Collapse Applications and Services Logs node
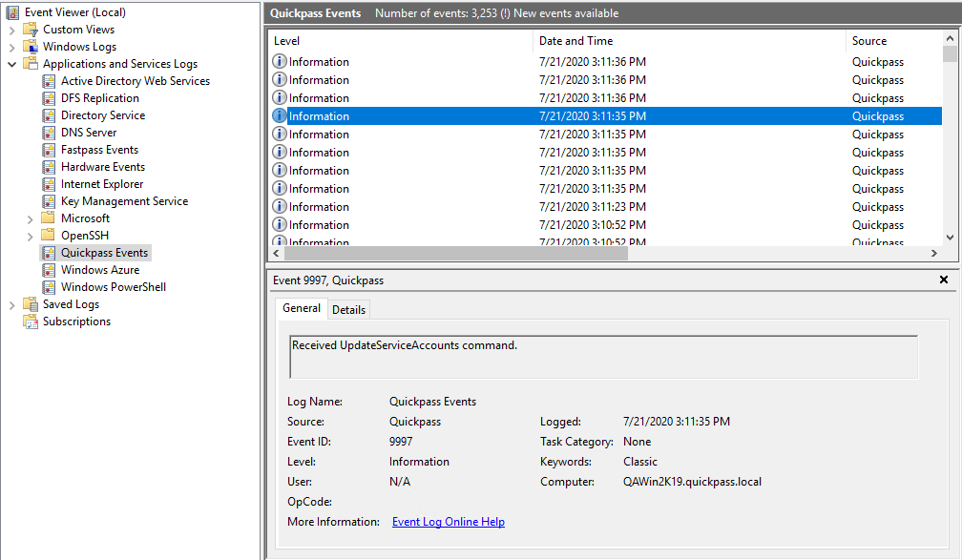This screenshot has width=962, height=560. pyautogui.click(x=11, y=64)
